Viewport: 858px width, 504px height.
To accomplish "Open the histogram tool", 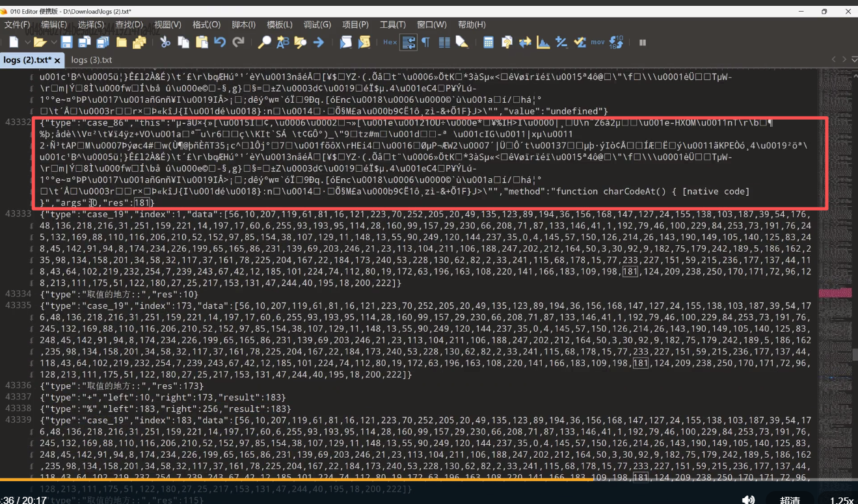I will pos(543,42).
